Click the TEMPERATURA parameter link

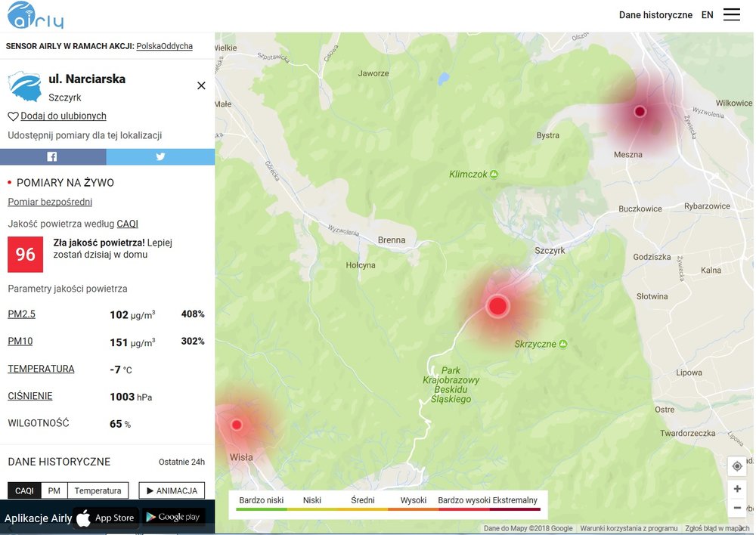click(41, 369)
